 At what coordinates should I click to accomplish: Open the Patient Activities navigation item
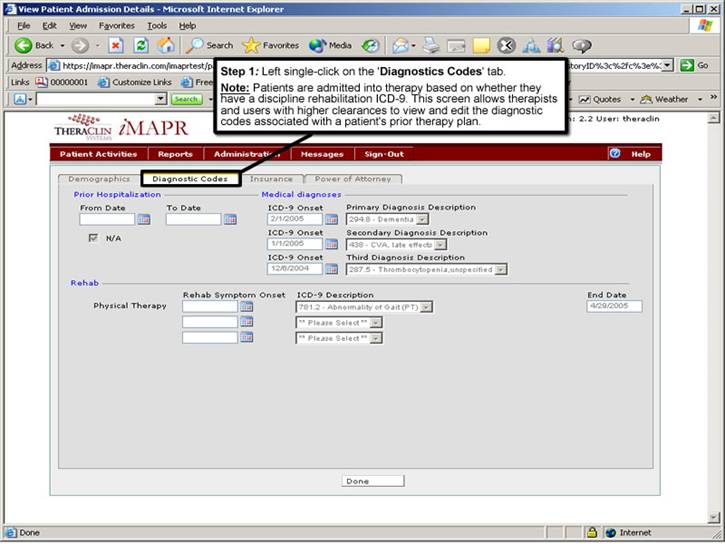pos(98,154)
